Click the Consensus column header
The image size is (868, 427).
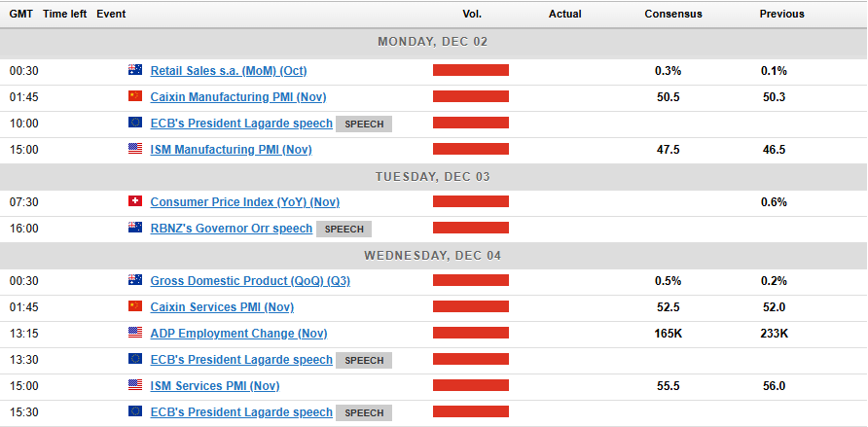tap(673, 15)
